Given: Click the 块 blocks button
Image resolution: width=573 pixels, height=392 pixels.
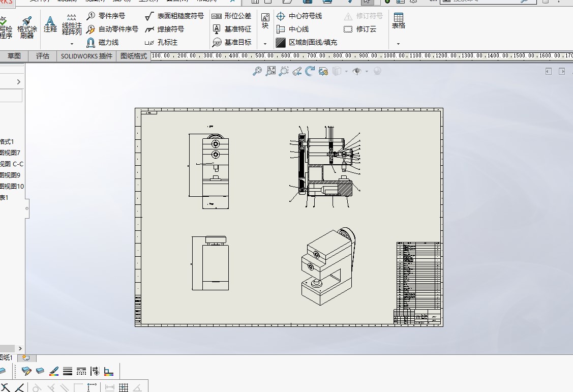Looking at the screenshot, I should click(265, 21).
